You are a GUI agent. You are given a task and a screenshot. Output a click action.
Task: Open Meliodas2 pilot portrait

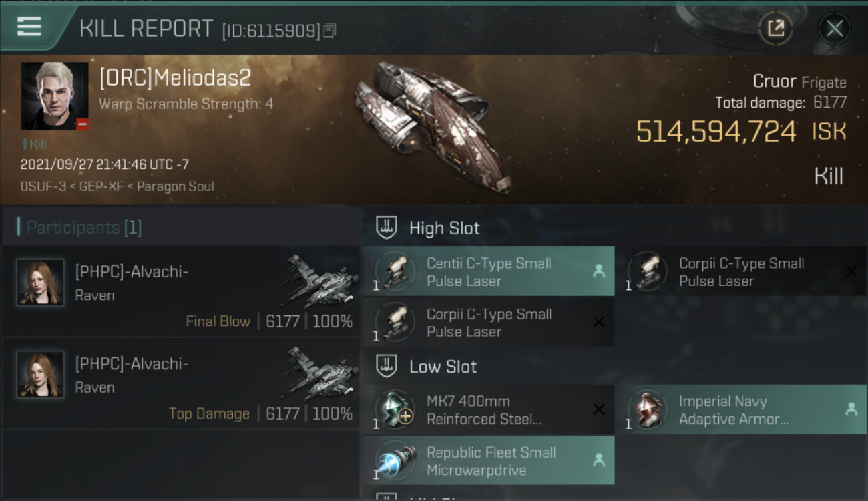[55, 96]
